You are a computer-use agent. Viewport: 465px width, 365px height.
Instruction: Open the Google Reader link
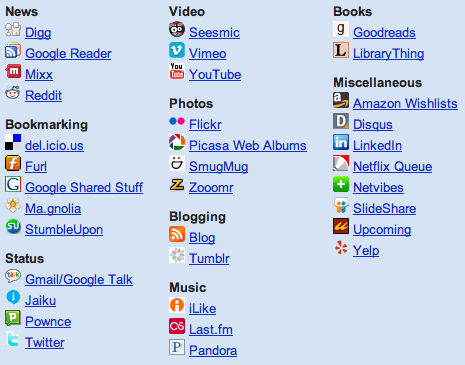(68, 54)
